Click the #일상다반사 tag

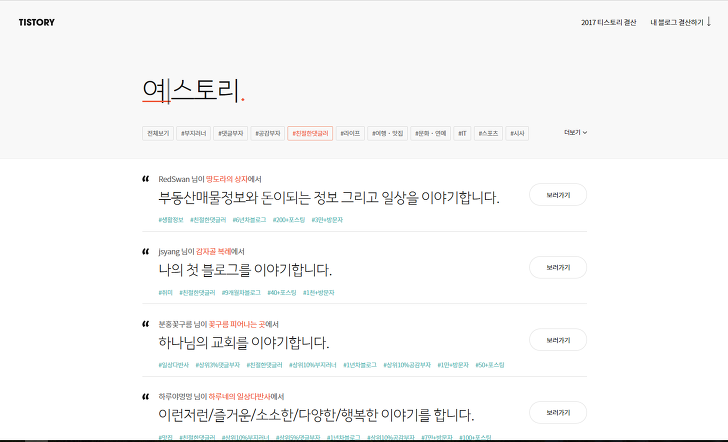(174, 365)
